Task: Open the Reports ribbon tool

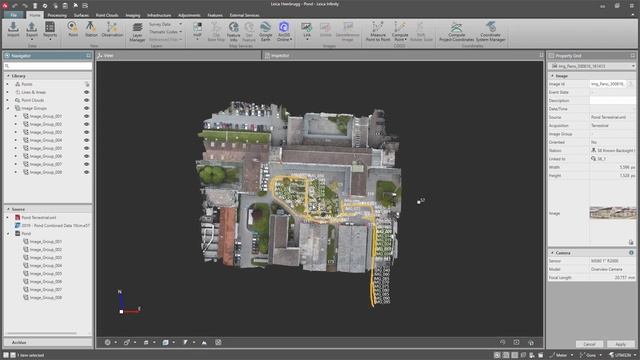Action: [x=50, y=30]
